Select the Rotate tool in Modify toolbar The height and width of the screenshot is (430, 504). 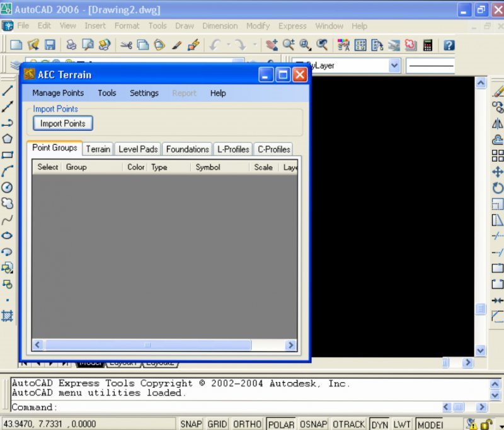(498, 188)
